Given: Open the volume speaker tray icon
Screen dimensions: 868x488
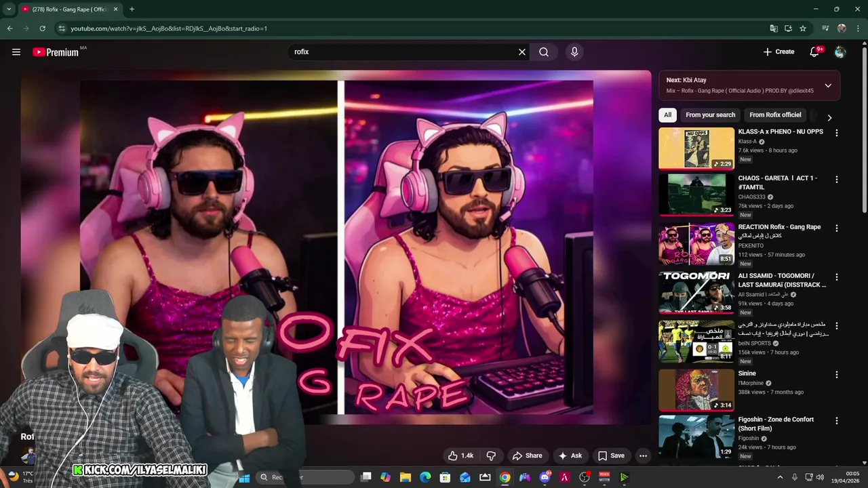Looking at the screenshot, I should (x=820, y=477).
